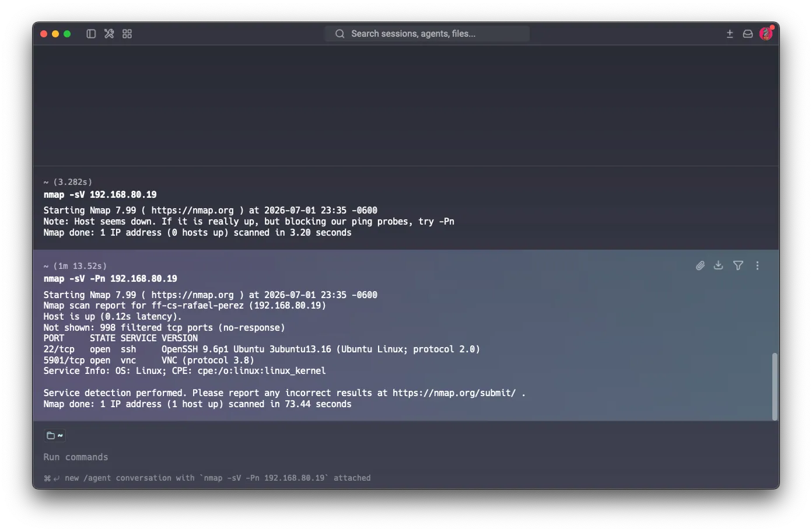Click 'Host is up (0.12s latency)' line
The image size is (812, 532).
point(113,317)
